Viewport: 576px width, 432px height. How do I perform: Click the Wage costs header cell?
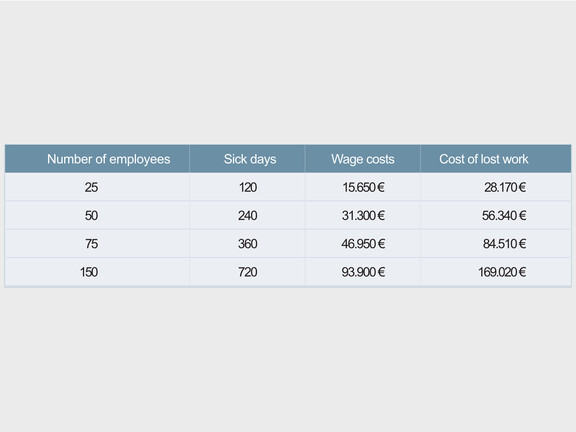pyautogui.click(x=363, y=159)
